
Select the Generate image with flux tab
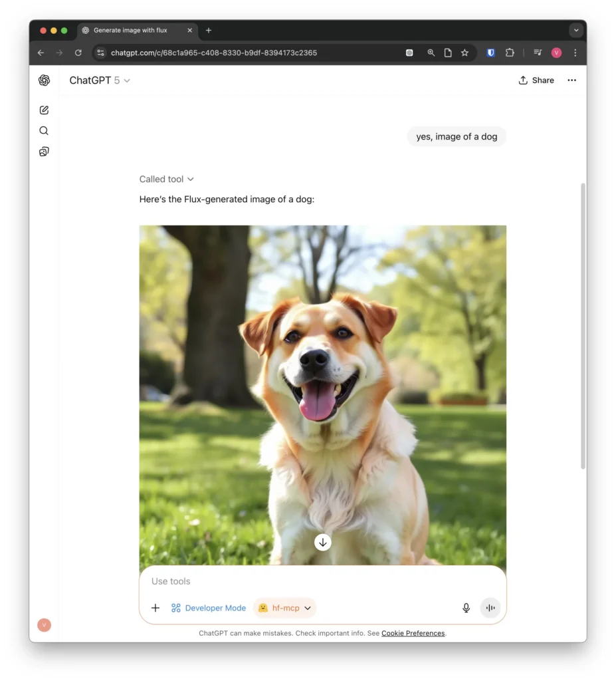[130, 31]
